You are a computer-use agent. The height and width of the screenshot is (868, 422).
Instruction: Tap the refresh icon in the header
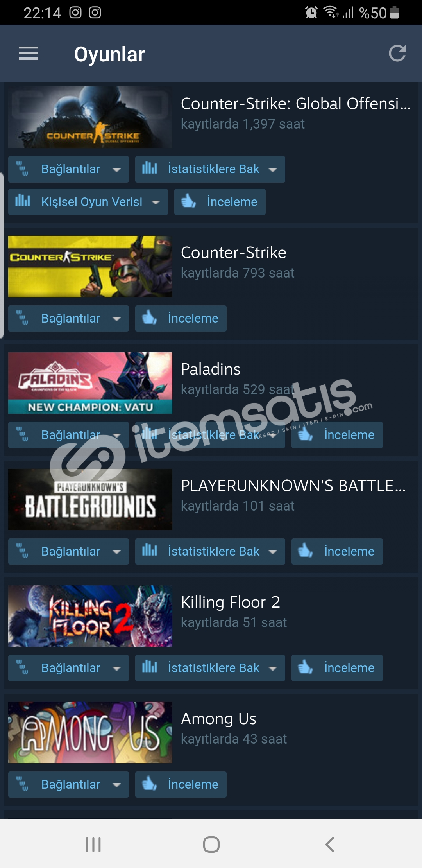click(397, 54)
